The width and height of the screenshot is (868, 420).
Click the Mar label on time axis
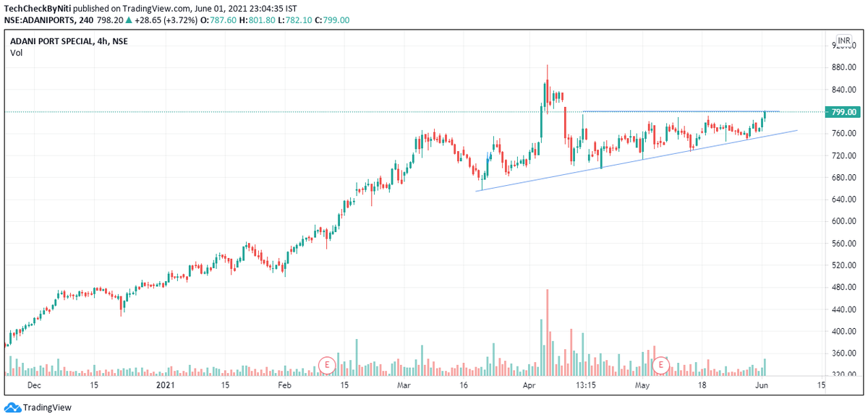(x=404, y=385)
